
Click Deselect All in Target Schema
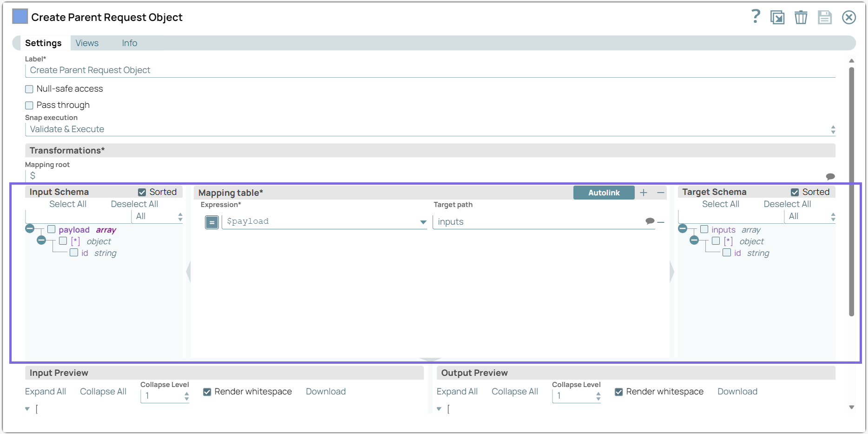click(787, 204)
